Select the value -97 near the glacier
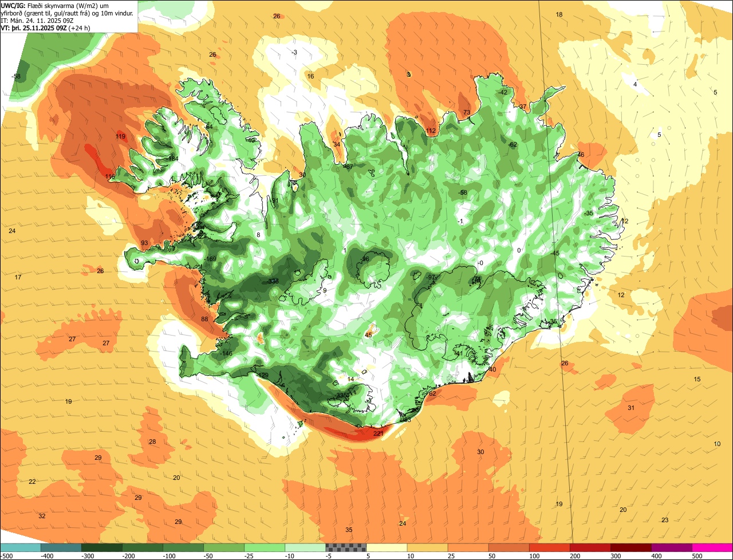 tap(431, 277)
